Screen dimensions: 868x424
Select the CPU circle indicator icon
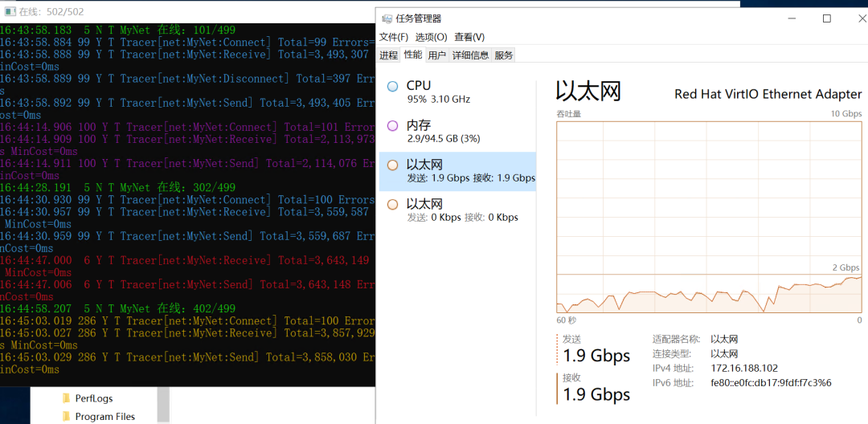pos(392,86)
